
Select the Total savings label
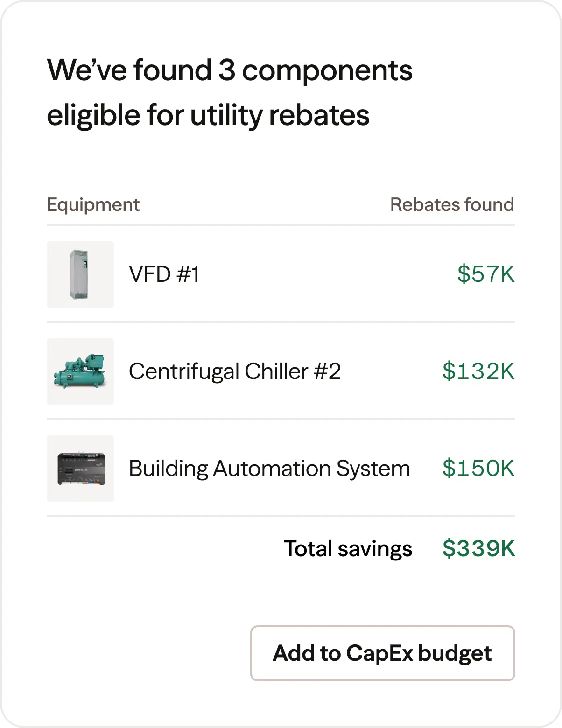pyautogui.click(x=348, y=549)
